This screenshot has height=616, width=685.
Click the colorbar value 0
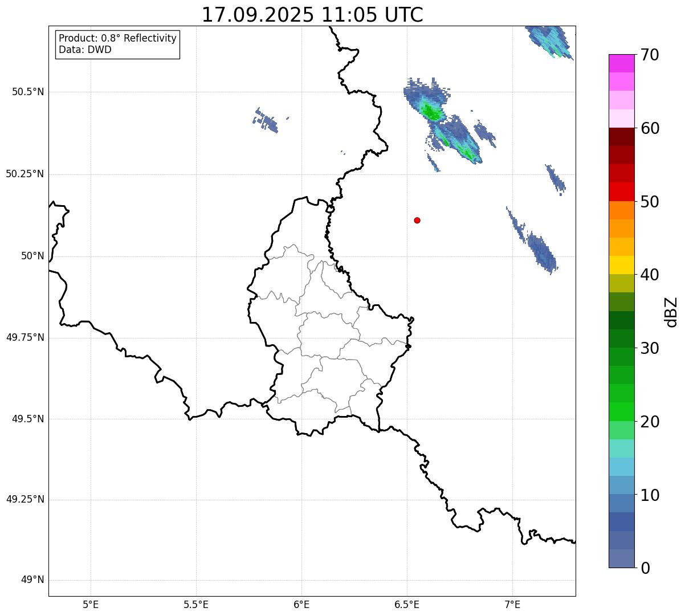pyautogui.click(x=645, y=568)
